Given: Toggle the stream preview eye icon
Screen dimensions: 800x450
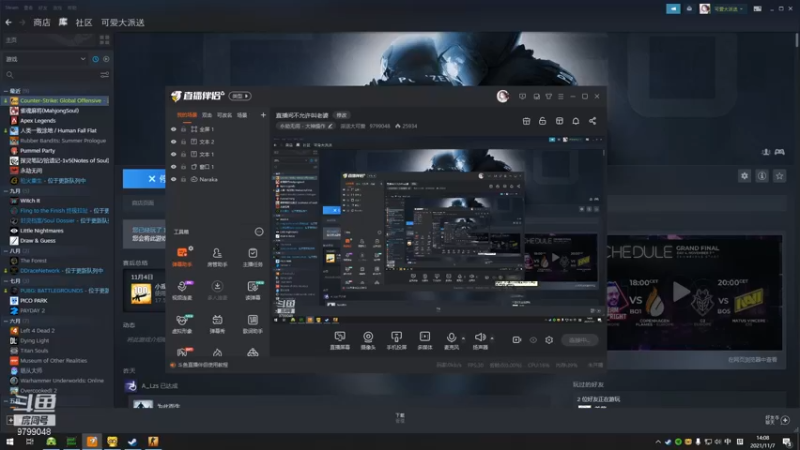Looking at the screenshot, I should click(533, 340).
